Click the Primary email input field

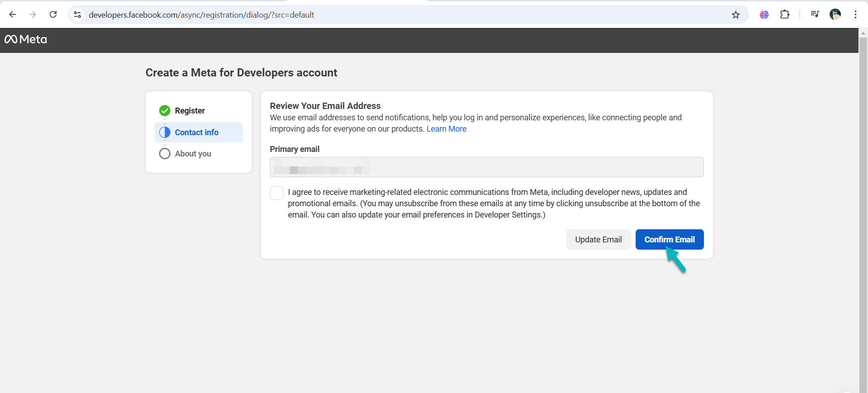[x=486, y=167]
